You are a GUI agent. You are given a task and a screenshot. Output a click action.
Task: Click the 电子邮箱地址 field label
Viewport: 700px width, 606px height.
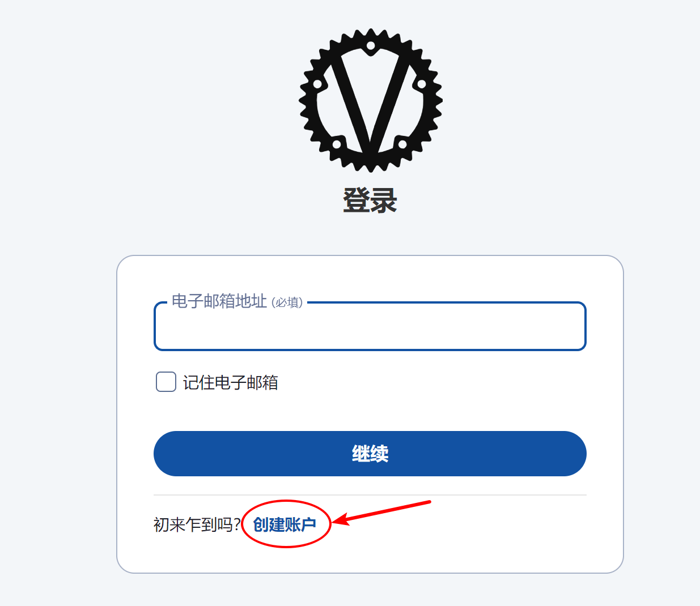[x=219, y=301]
